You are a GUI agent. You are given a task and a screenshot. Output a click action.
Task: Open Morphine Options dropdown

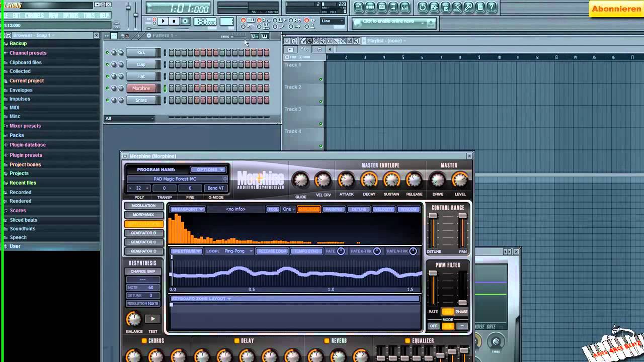point(208,169)
